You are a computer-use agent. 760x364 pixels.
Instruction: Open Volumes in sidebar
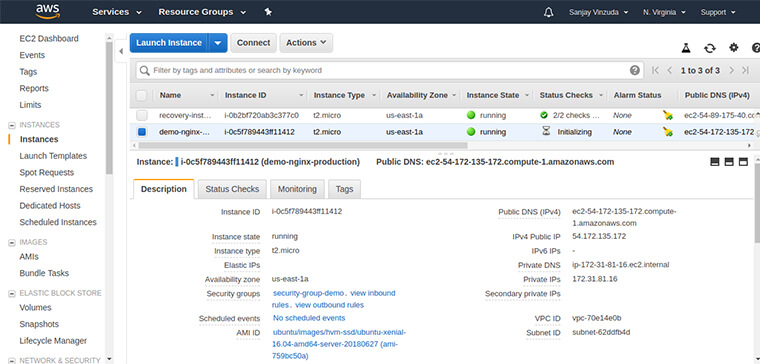[35, 308]
